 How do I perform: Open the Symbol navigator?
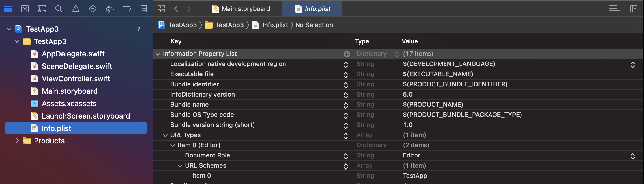pyautogui.click(x=42, y=9)
